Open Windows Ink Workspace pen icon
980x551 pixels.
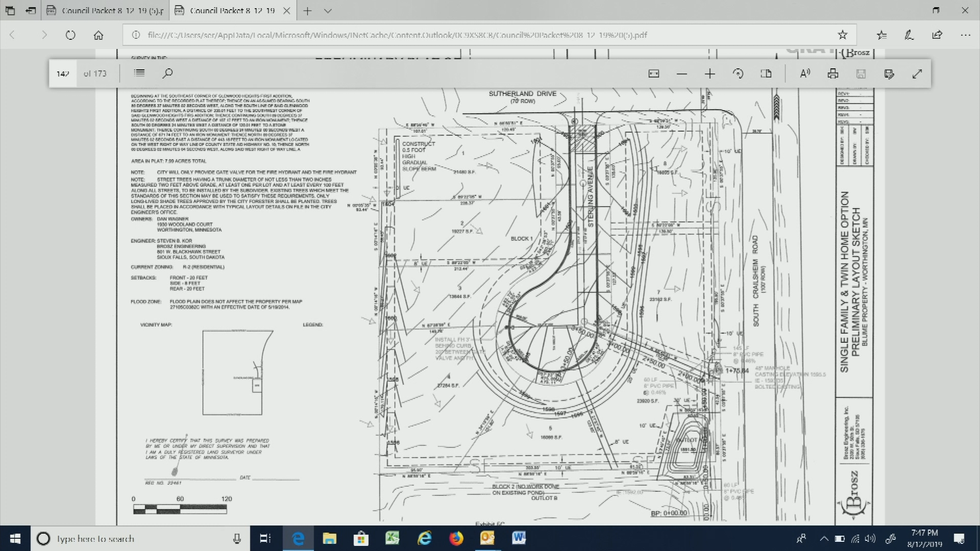click(x=891, y=539)
